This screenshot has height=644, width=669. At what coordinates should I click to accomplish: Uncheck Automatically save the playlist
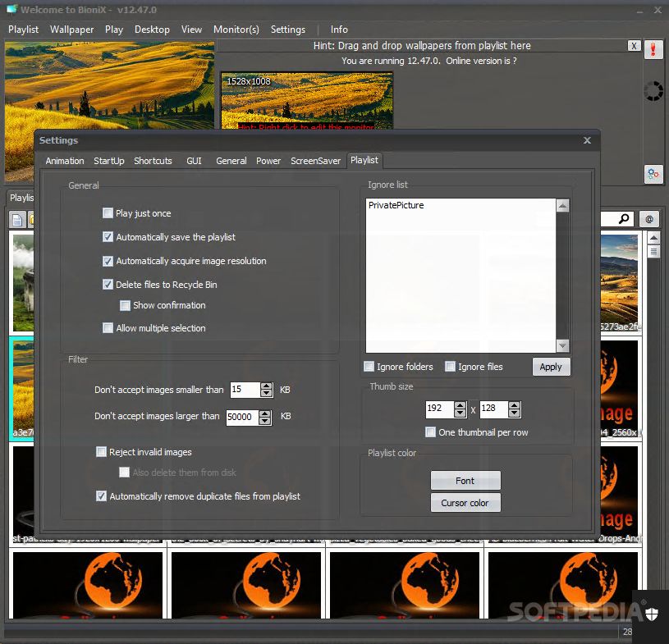click(x=108, y=237)
